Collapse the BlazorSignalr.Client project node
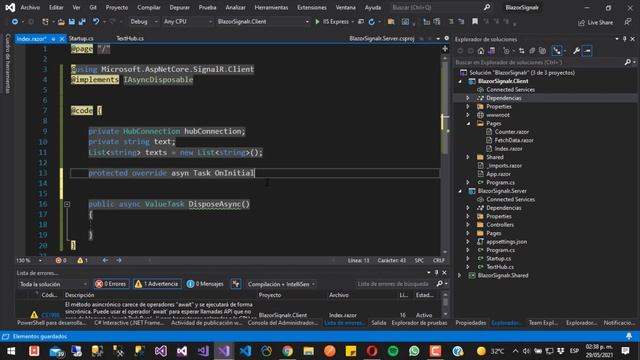Image resolution: width=640 pixels, height=360 pixels. [460, 81]
